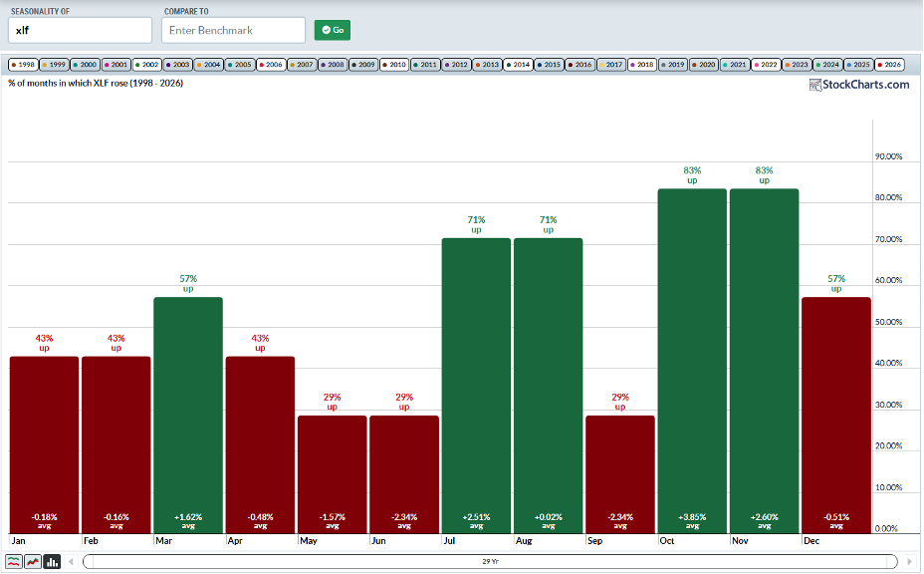924x574 pixels.
Task: Toggle the 2018 year chip
Action: (x=642, y=65)
